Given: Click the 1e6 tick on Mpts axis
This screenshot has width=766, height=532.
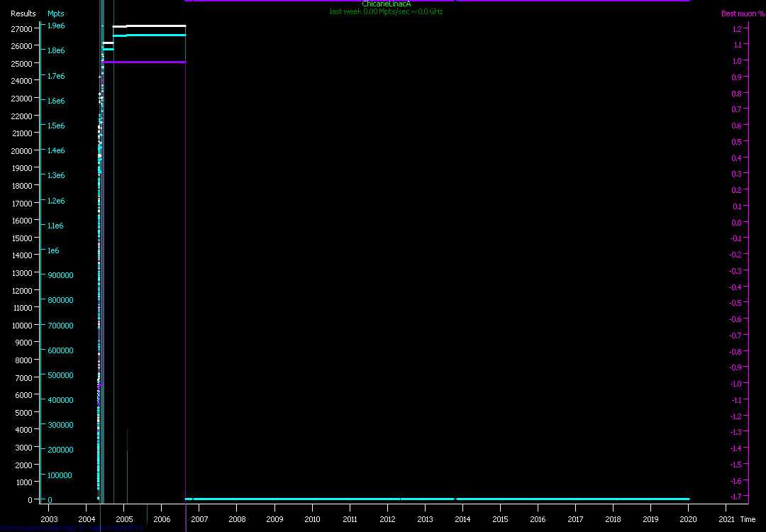Looking at the screenshot, I should 54,250.
